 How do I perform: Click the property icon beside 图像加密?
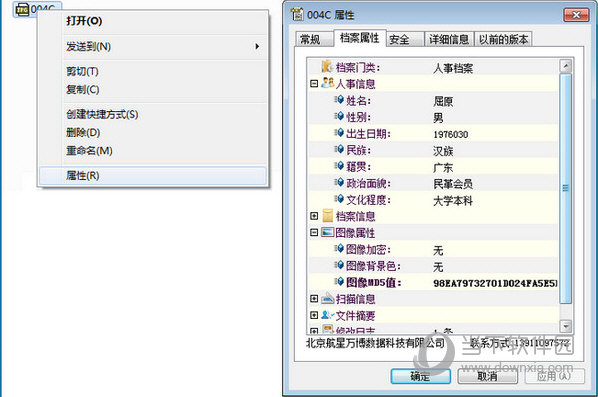point(339,249)
